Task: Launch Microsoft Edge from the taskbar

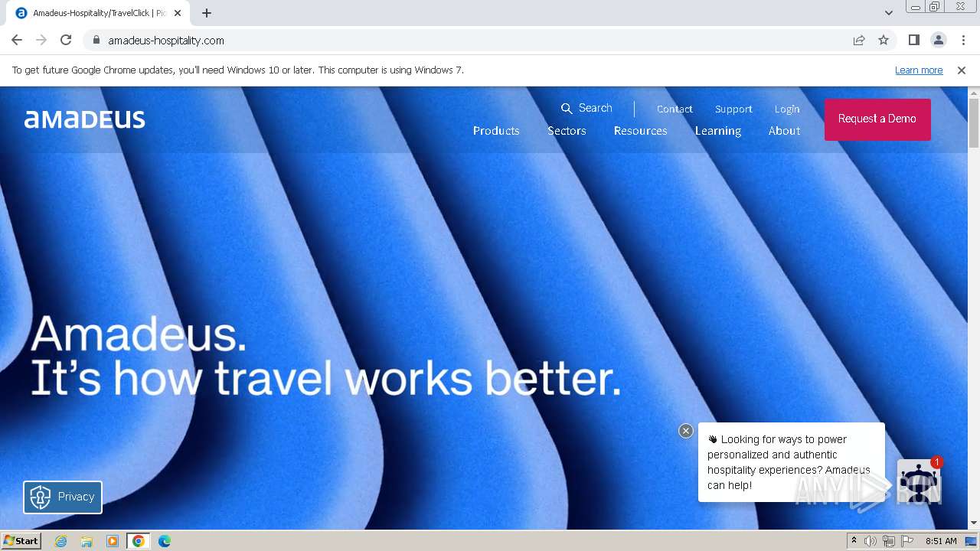Action: [165, 541]
